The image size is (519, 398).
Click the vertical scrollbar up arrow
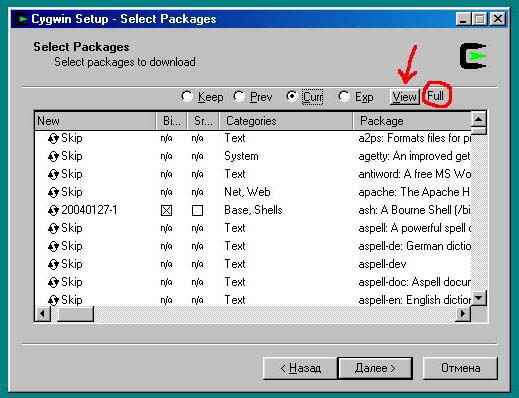pyautogui.click(x=479, y=119)
